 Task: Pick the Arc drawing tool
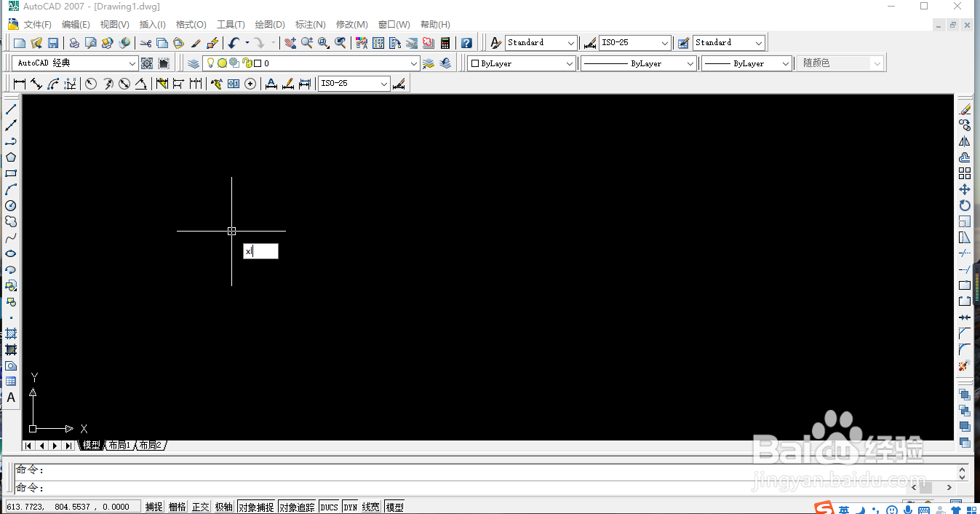coord(11,189)
